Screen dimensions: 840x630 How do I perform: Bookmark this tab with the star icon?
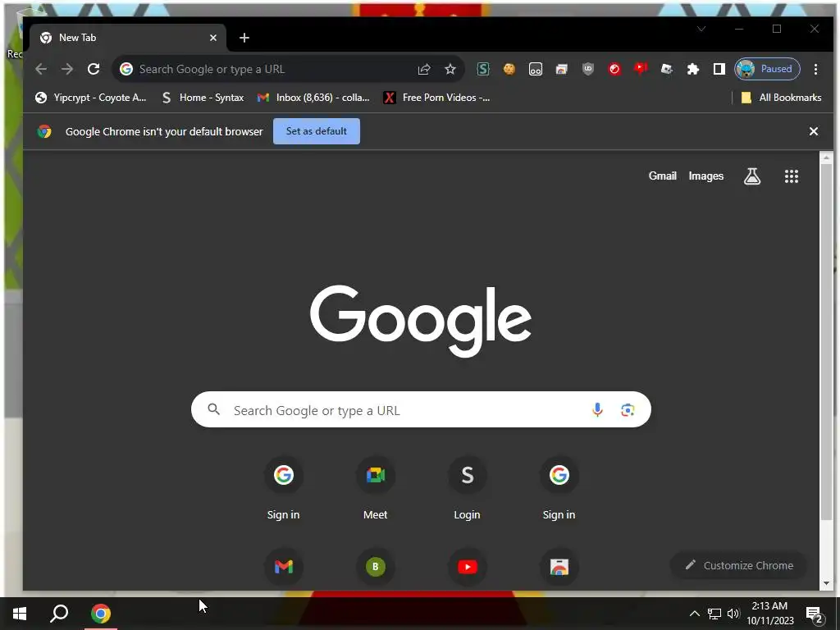[x=450, y=69]
